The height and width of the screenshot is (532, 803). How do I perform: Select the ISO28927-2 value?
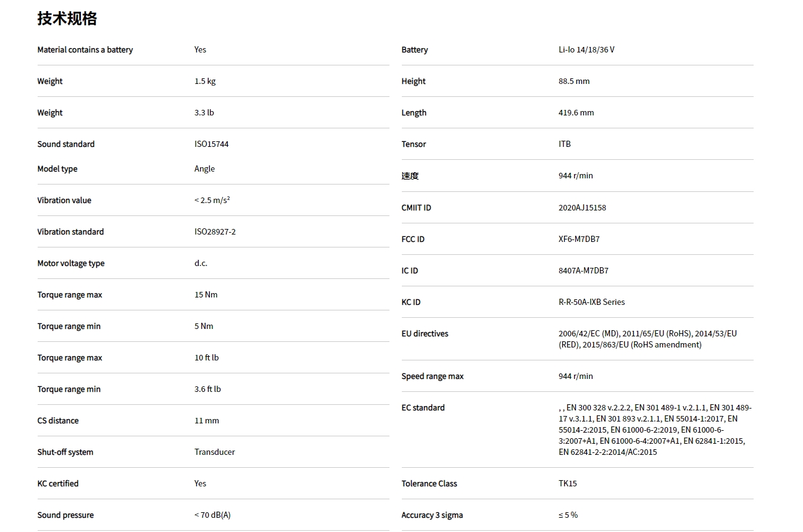pyautogui.click(x=215, y=232)
